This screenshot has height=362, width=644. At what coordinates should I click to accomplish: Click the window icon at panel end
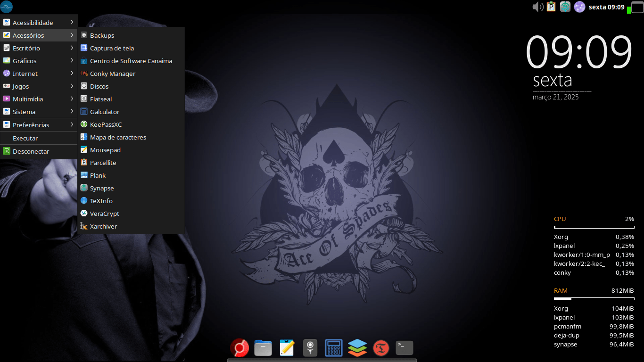pyautogui.click(x=637, y=7)
